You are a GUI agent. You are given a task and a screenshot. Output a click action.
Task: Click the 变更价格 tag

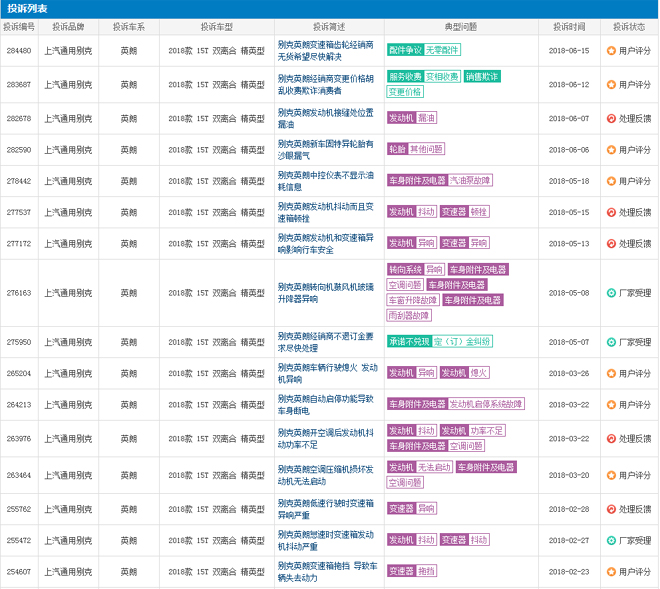[x=405, y=92]
